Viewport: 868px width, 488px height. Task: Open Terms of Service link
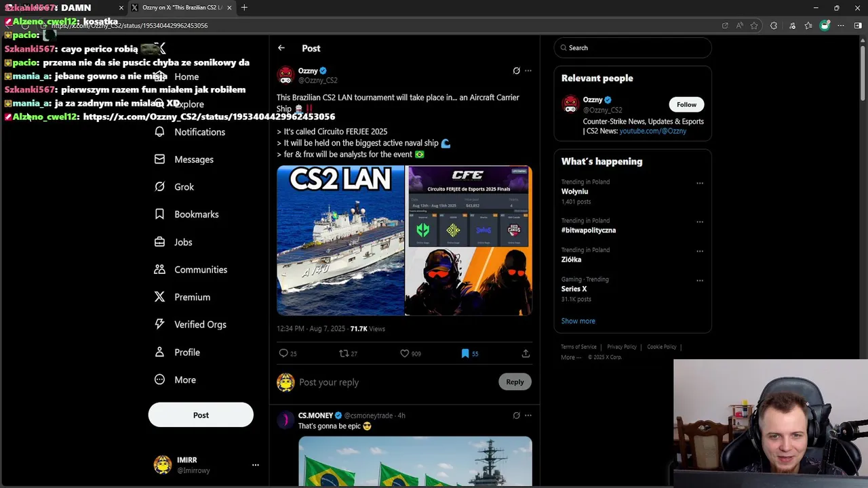coord(578,347)
